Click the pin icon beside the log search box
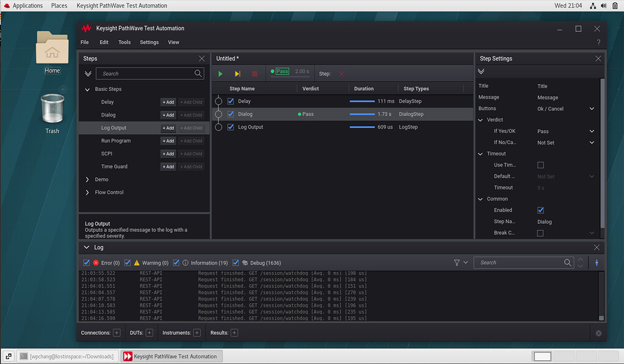The image size is (624, 364). [595, 262]
